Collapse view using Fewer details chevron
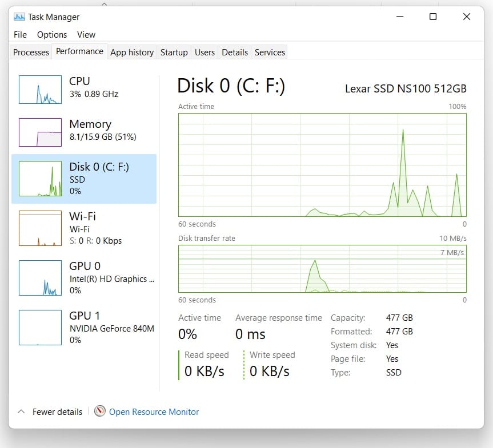493x448 pixels. coord(21,411)
